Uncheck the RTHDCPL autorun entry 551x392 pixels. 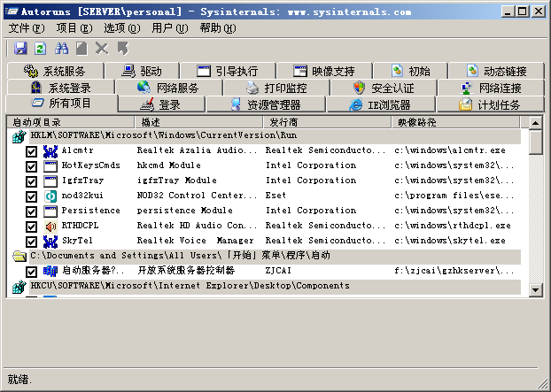(x=31, y=227)
